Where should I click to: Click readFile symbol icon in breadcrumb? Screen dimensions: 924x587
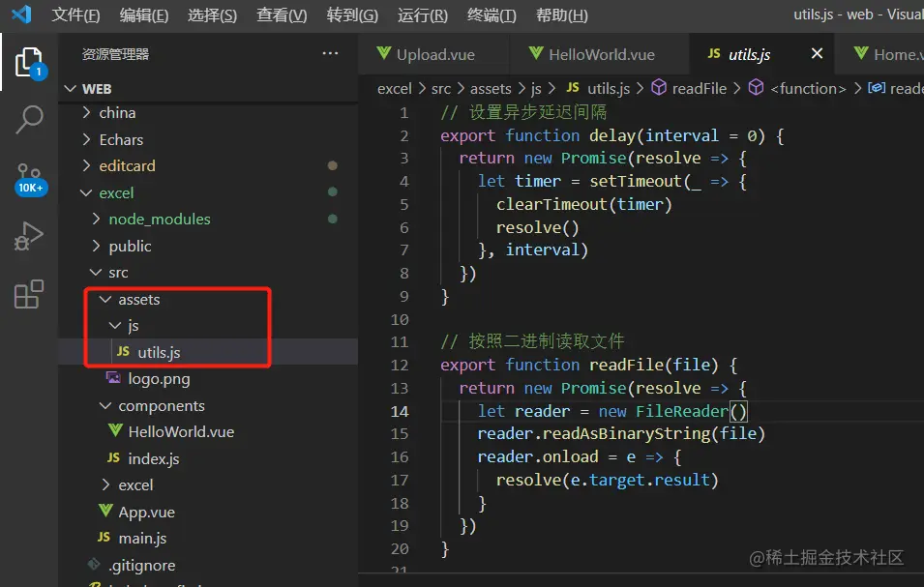(659, 88)
